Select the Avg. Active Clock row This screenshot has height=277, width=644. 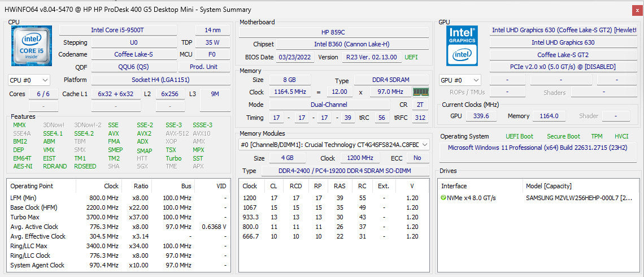tap(118, 227)
